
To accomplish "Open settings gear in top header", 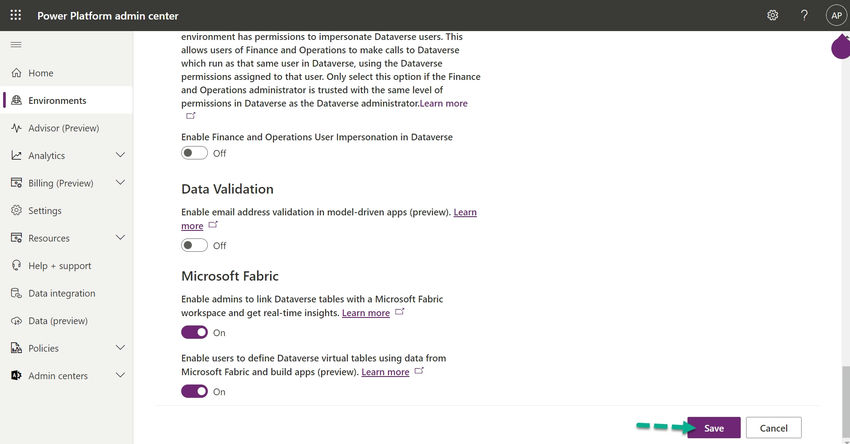I will pyautogui.click(x=772, y=15).
